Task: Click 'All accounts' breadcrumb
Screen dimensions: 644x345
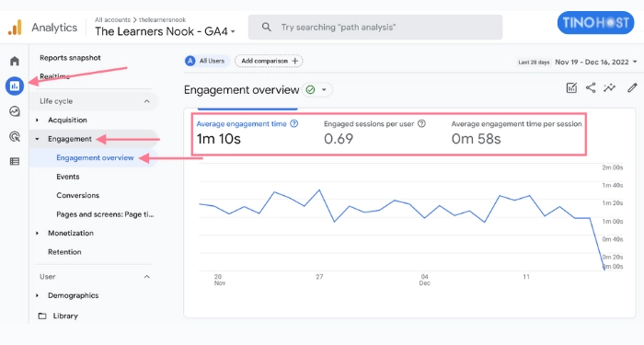Action: coord(112,19)
